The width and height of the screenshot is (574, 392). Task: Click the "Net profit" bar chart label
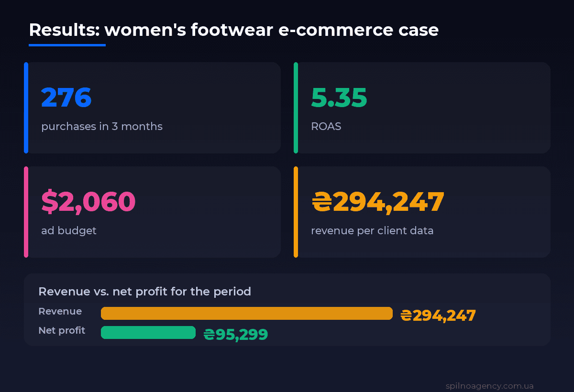click(62, 330)
